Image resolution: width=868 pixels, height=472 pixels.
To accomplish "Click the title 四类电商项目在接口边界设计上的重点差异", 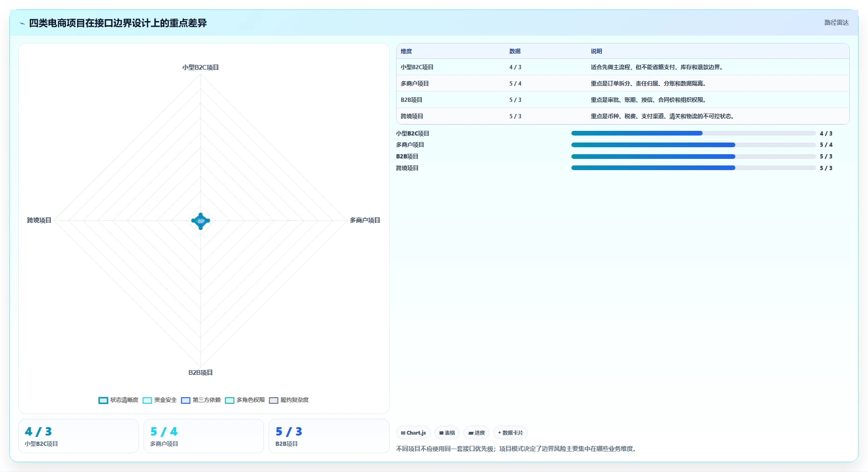I will coord(118,23).
